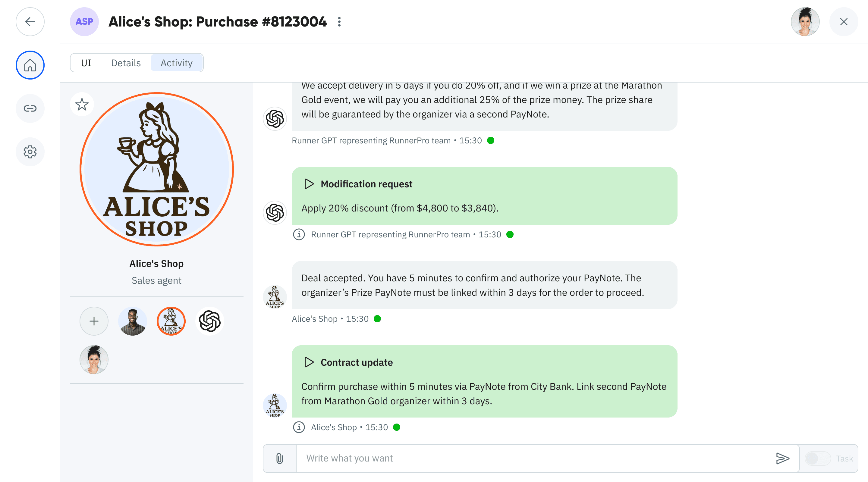Select the Activity tab

point(177,63)
